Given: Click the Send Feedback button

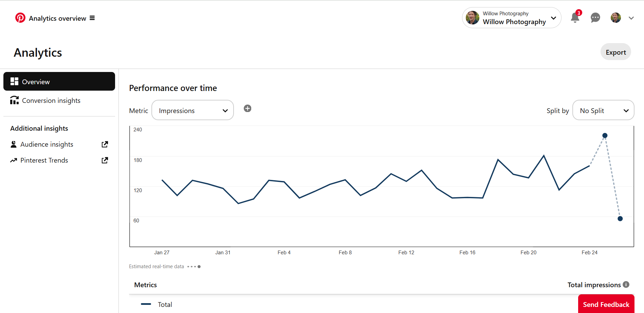Looking at the screenshot, I should pyautogui.click(x=606, y=305).
